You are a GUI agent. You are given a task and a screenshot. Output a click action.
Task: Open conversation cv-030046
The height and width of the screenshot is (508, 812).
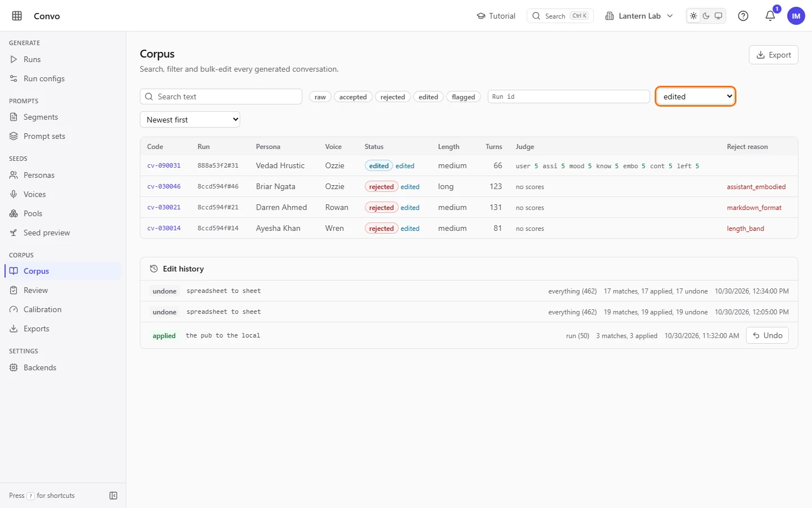(x=164, y=187)
